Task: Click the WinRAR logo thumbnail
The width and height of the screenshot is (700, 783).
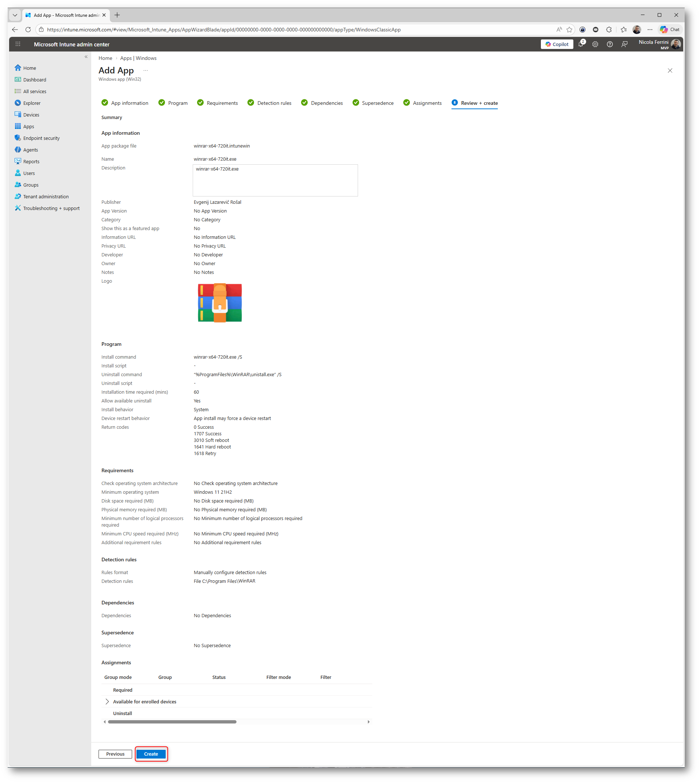Action: tap(220, 303)
